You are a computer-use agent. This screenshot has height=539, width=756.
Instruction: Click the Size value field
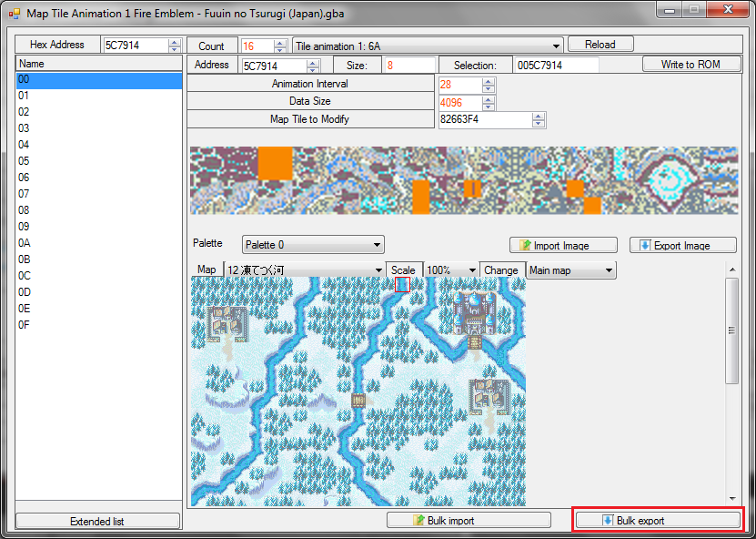pos(408,66)
